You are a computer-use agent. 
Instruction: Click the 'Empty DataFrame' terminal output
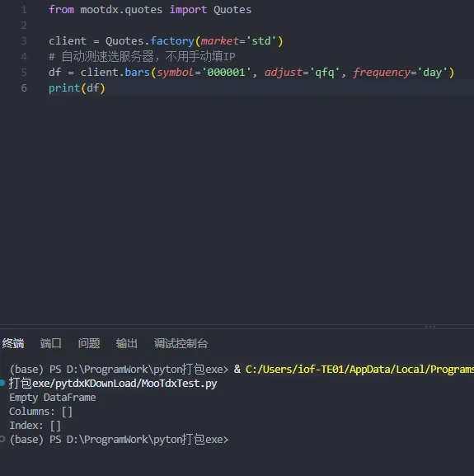[x=53, y=398]
